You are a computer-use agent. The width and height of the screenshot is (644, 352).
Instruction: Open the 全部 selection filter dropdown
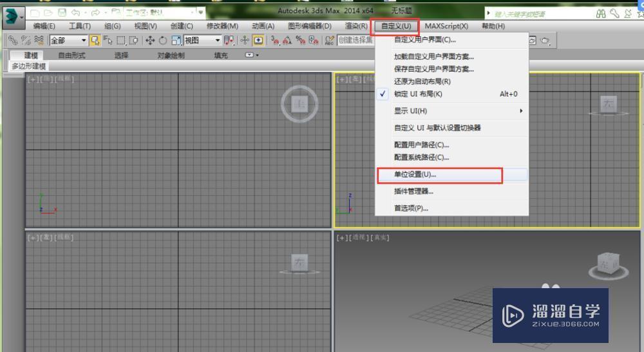68,41
